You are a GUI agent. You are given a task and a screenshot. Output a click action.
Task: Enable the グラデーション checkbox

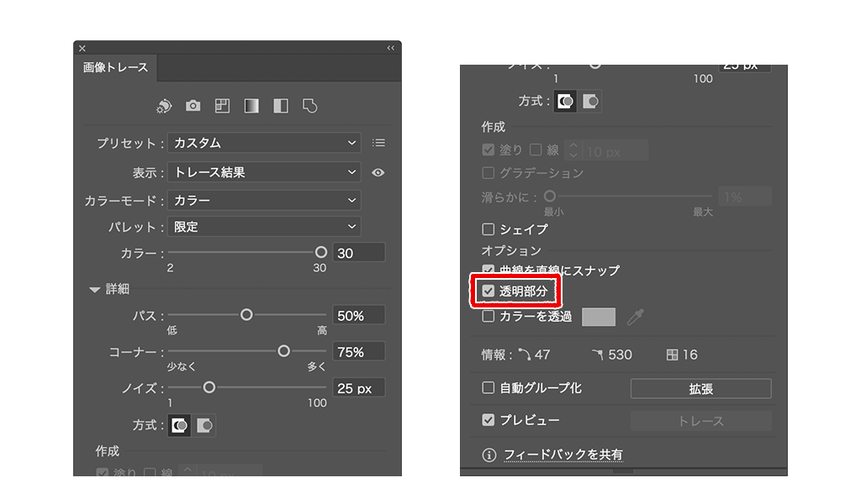pyautogui.click(x=489, y=173)
